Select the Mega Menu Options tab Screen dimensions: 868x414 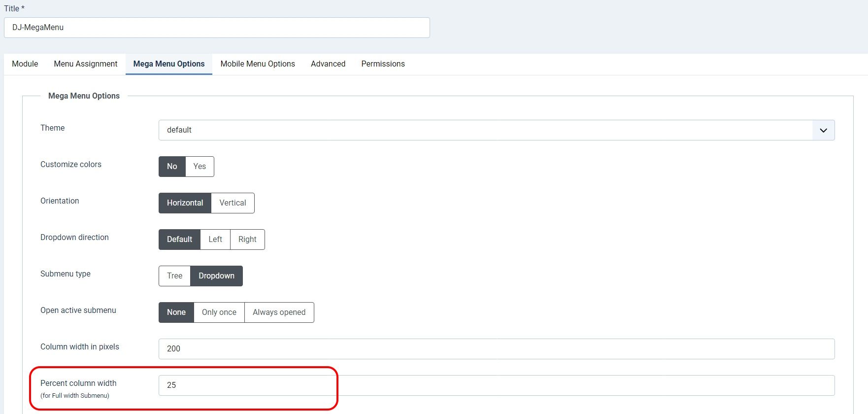(x=169, y=64)
